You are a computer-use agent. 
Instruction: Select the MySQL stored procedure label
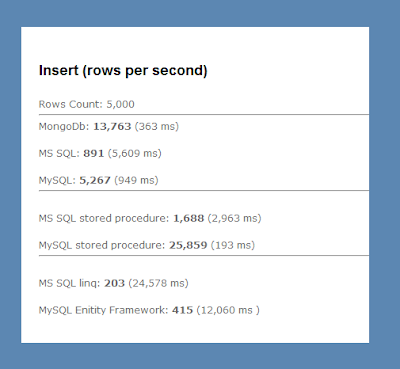(102, 245)
